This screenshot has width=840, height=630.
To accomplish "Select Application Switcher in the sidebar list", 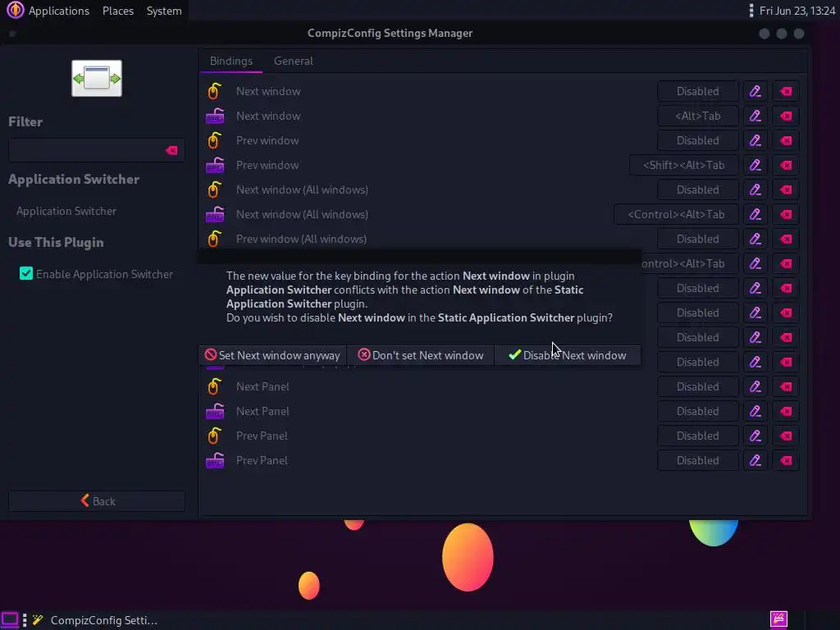I will pyautogui.click(x=66, y=211).
